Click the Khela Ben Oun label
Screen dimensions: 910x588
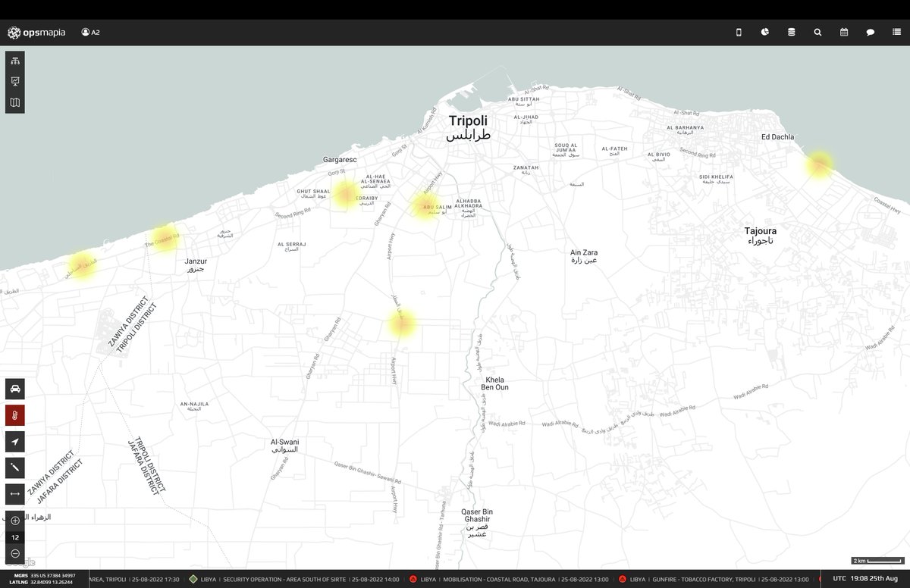coord(494,383)
